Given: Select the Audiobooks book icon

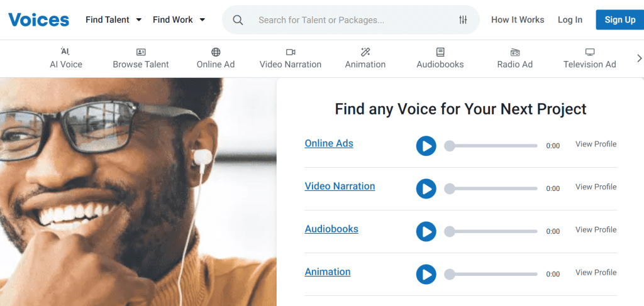Looking at the screenshot, I should 440,52.
